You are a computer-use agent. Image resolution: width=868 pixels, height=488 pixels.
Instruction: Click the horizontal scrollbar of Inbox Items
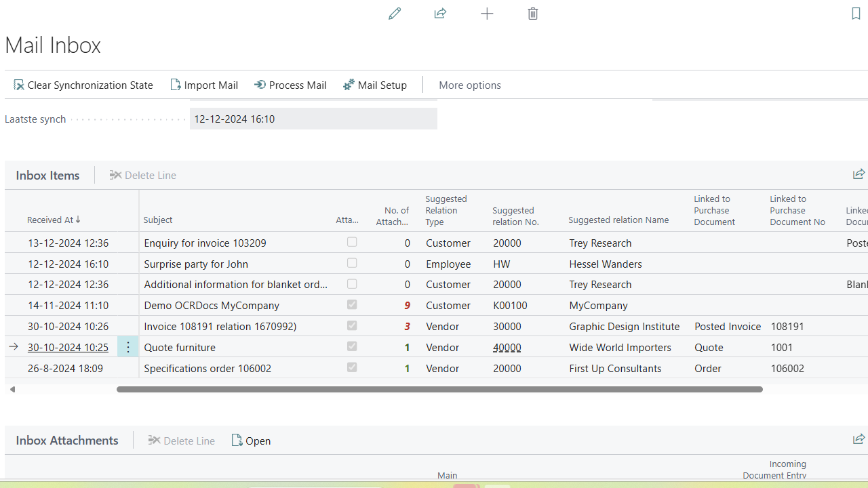tap(439, 389)
